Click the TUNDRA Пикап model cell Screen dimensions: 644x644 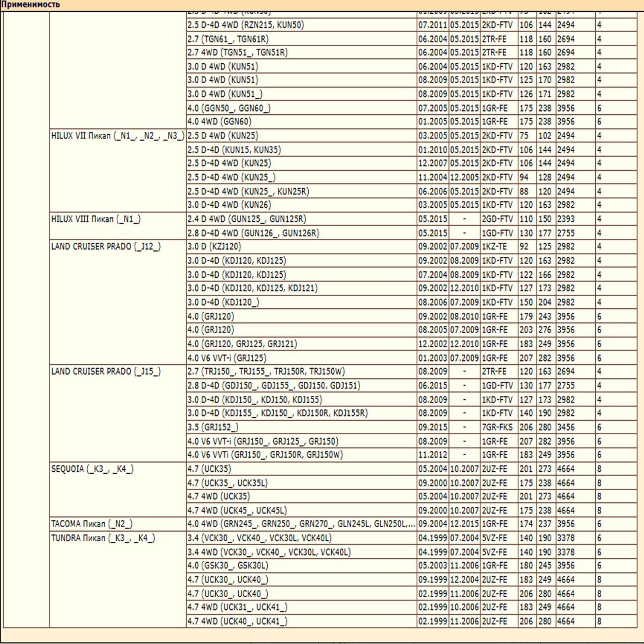(103, 538)
